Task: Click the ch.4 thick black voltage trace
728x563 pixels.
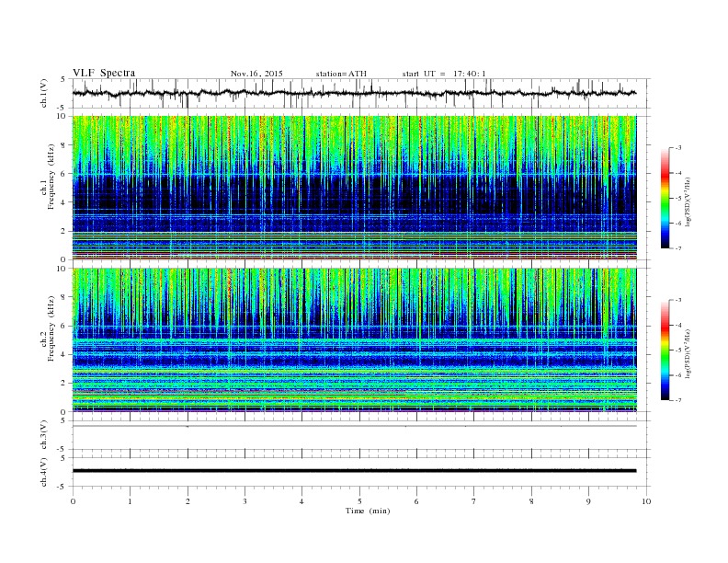Action: 354,471
